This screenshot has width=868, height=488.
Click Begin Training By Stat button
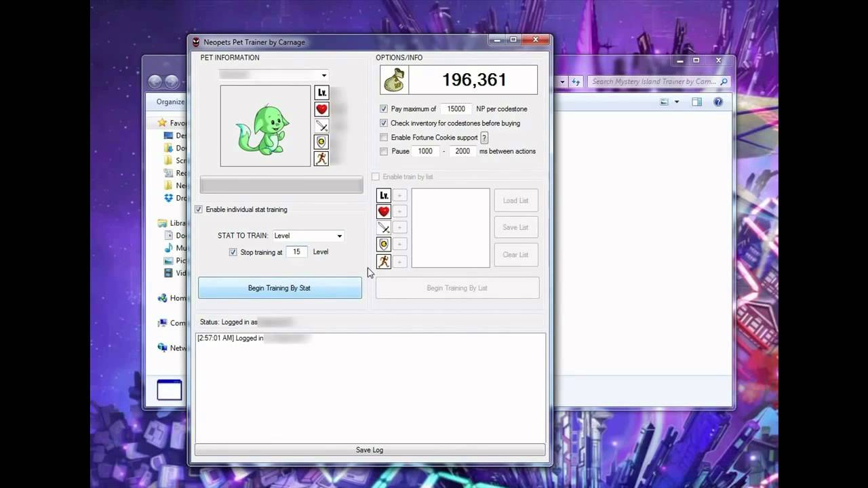point(280,288)
